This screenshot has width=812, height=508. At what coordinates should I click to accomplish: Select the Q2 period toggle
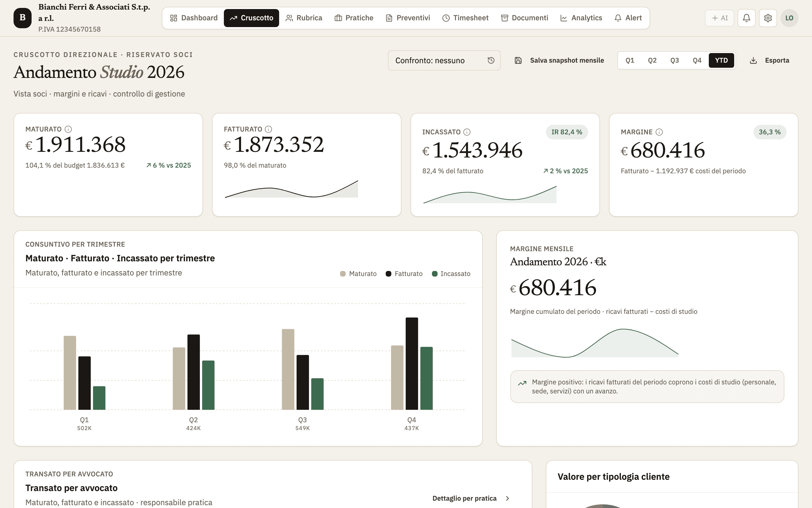652,60
